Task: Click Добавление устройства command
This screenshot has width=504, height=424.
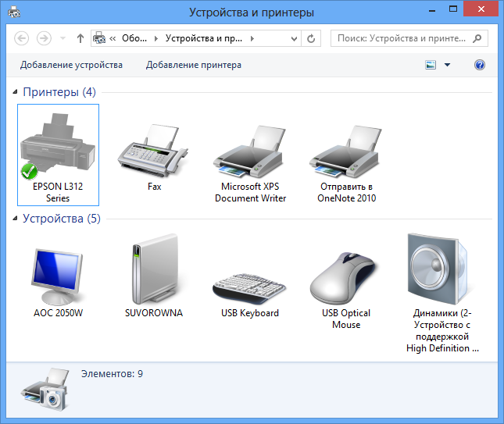Action: click(x=71, y=65)
